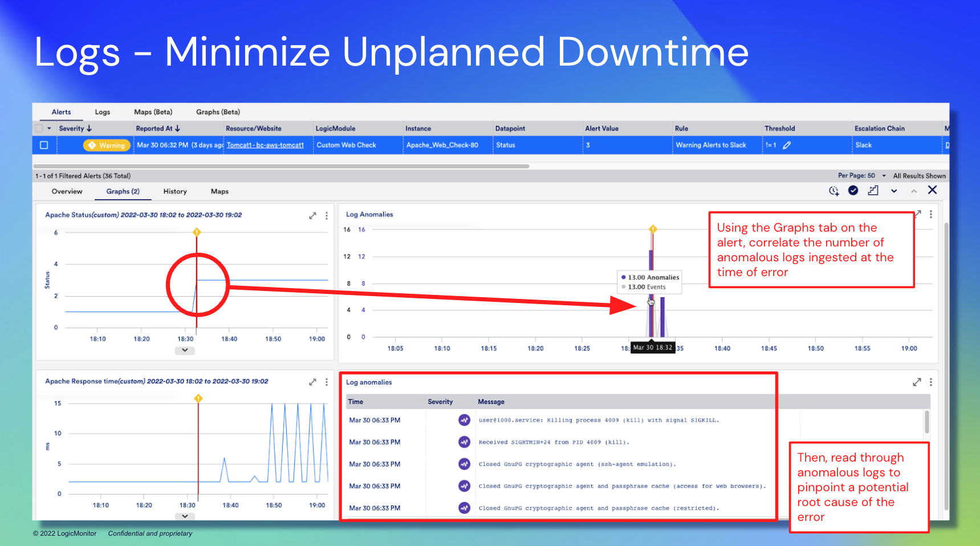Acknowledge alert with the checkmark icon
This screenshot has height=546, width=980.
pos(853,191)
